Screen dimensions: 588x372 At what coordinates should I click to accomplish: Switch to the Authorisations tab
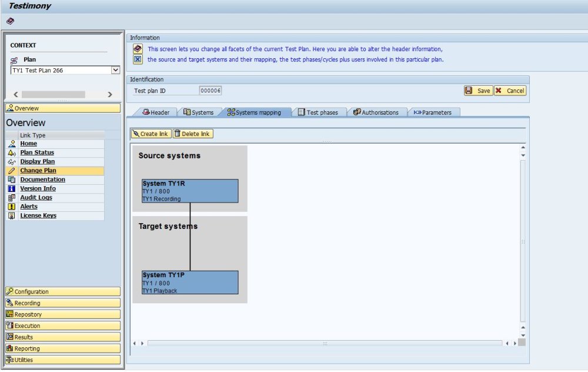pyautogui.click(x=376, y=112)
